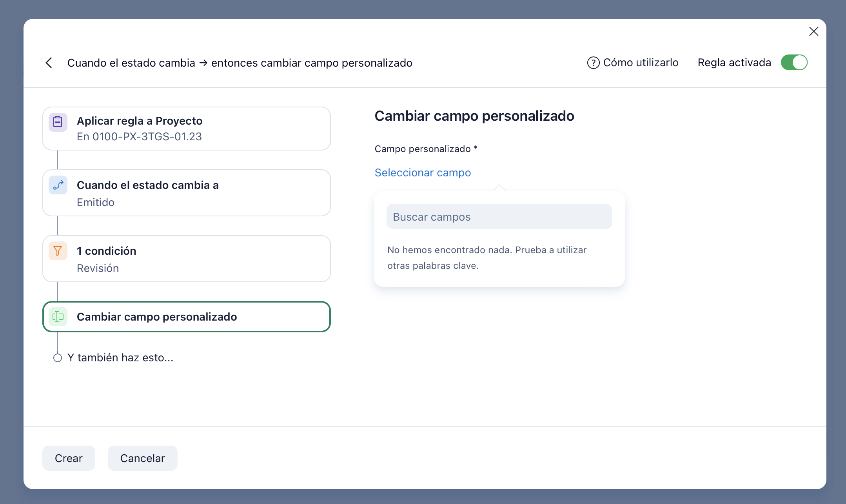Click the rule title in the header
This screenshot has width=846, height=504.
pos(240,63)
